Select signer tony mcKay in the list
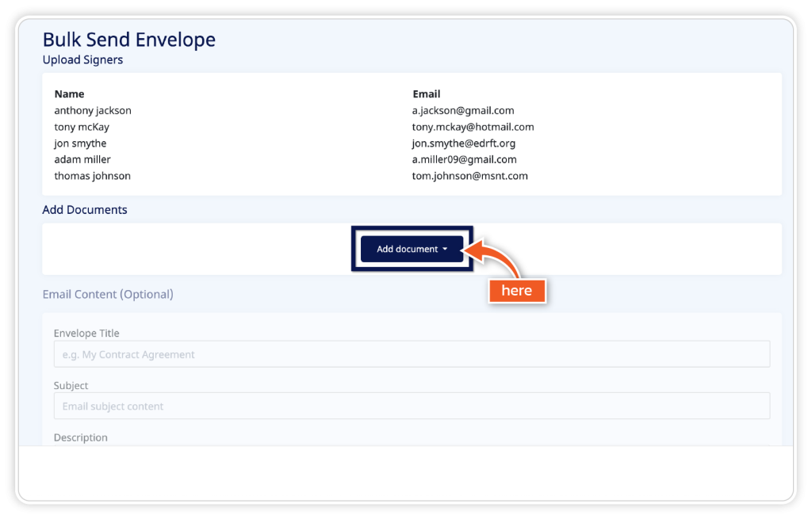The height and width of the screenshot is (519, 812). coord(82,127)
